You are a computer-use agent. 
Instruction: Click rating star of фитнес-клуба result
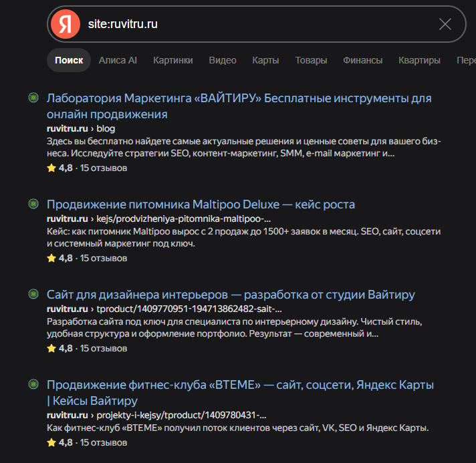(x=51, y=442)
